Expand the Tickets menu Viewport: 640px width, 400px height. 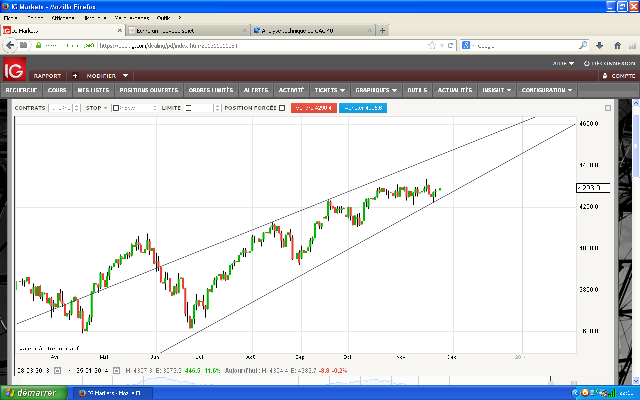tap(329, 90)
